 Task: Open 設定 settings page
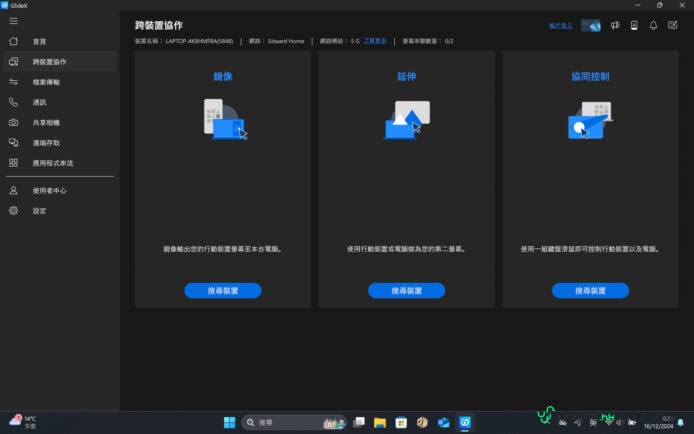point(39,211)
